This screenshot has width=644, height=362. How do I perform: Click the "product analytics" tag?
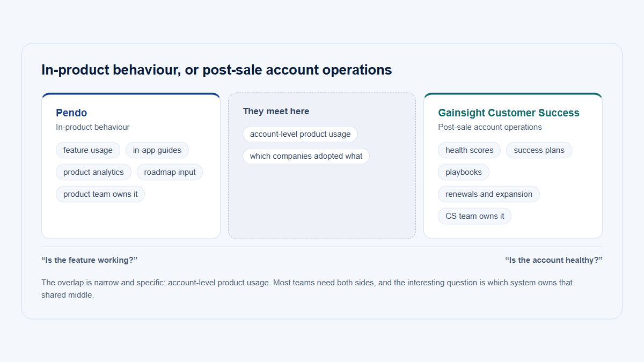pos(93,172)
